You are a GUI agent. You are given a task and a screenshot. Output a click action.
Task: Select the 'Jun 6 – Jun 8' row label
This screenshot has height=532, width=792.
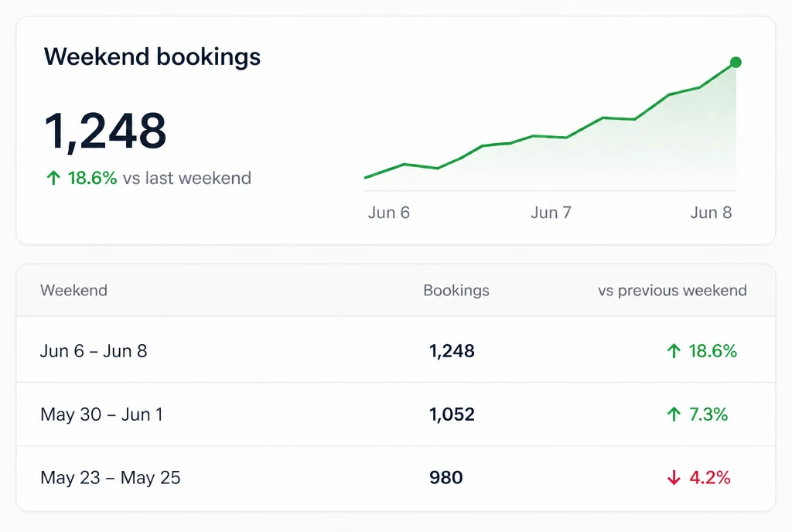coord(94,351)
